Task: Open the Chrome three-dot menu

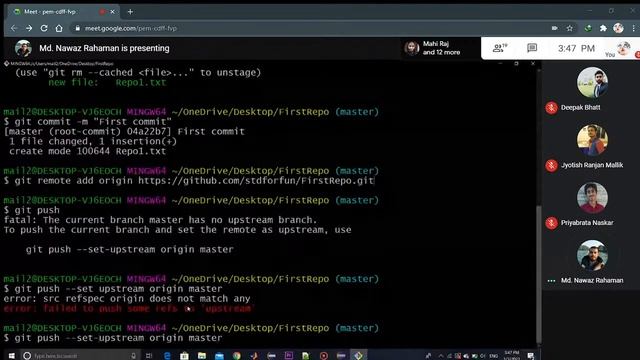Action: 633,28
